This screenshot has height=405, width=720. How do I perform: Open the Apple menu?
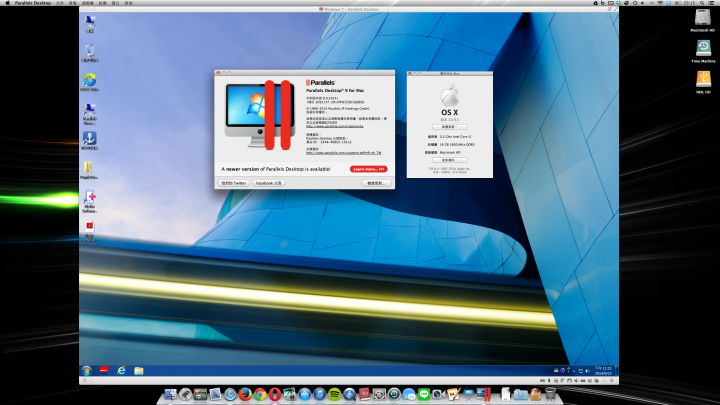pyautogui.click(x=7, y=3)
